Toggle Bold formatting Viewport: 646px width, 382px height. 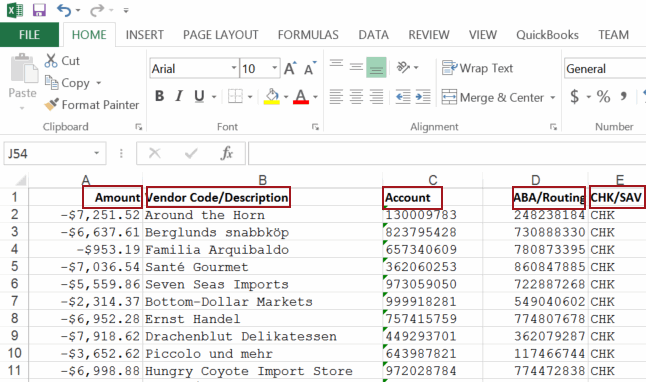tap(159, 96)
